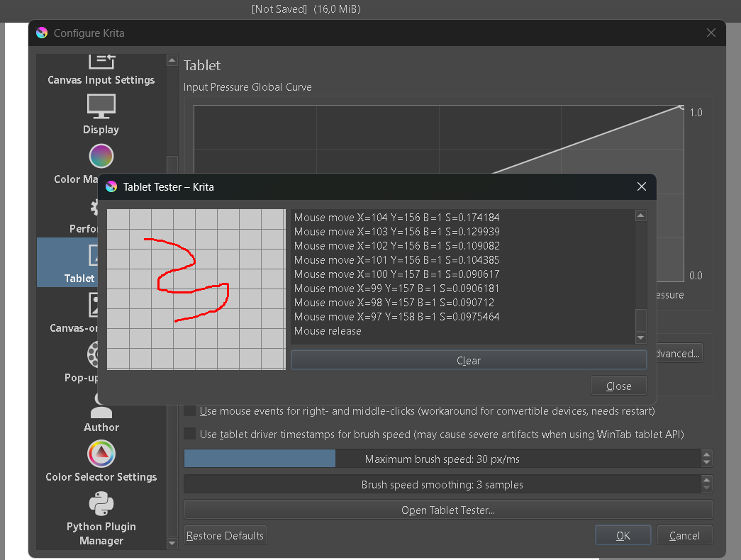The image size is (741, 560).
Task: Open Author settings person icon
Action: [101, 406]
